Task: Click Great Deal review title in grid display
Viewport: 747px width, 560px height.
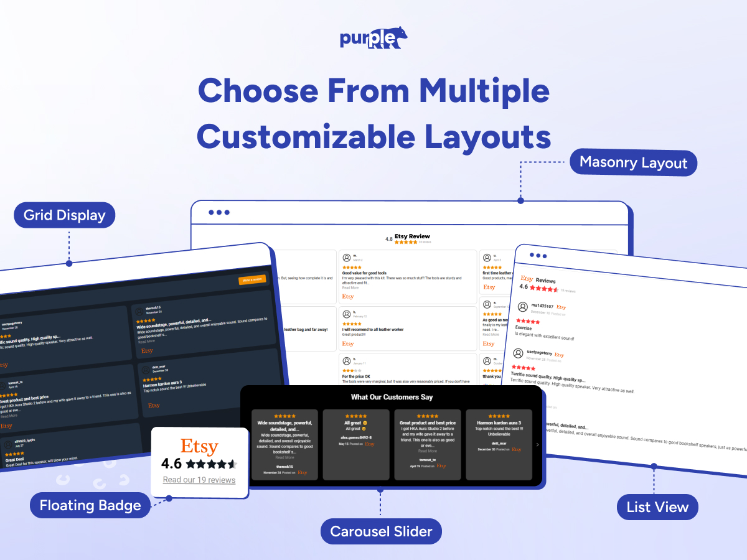Action: 16,460
